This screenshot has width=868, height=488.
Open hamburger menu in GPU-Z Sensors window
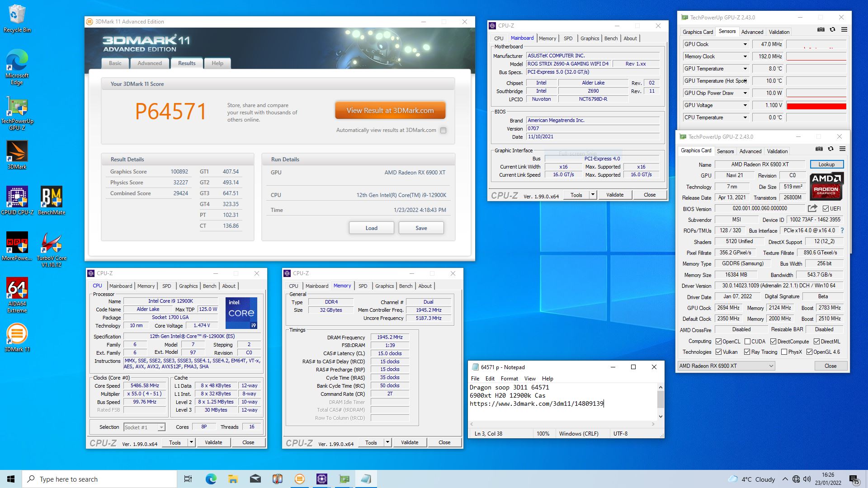[844, 29]
